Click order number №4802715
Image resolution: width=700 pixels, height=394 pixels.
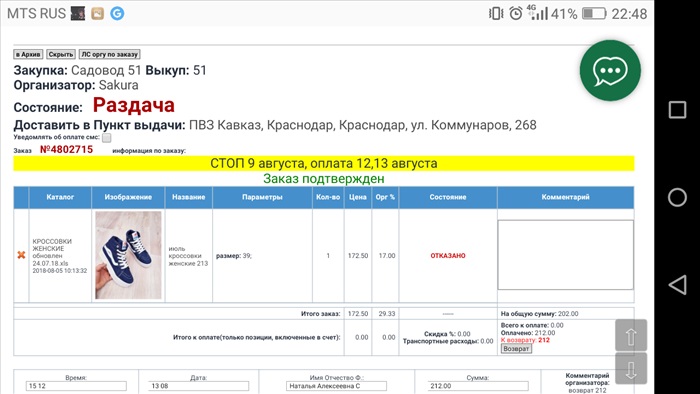point(67,149)
